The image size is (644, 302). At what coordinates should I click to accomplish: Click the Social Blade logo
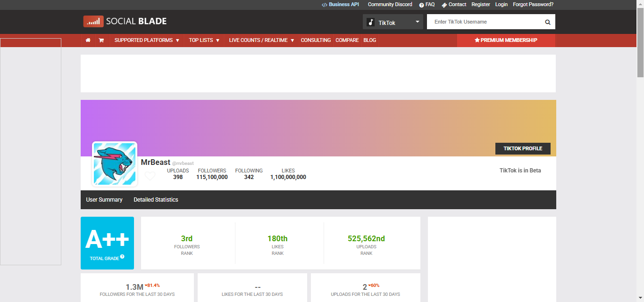click(125, 21)
